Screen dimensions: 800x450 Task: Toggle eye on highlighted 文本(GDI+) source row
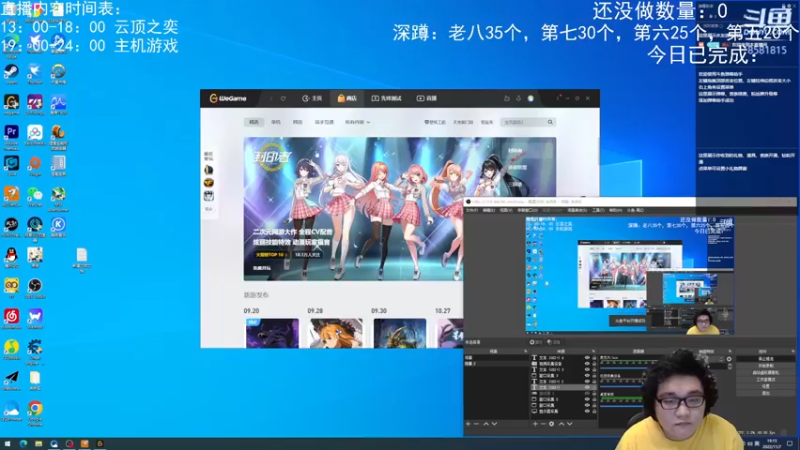587,387
